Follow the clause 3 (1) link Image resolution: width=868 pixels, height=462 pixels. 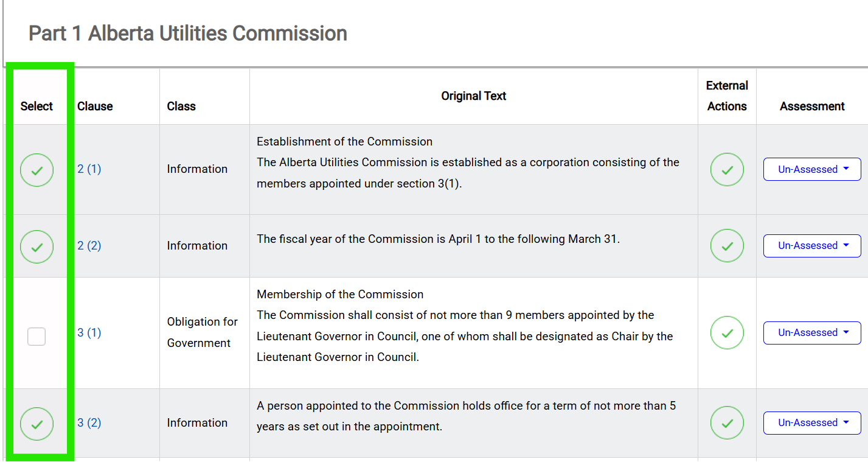[89, 333]
